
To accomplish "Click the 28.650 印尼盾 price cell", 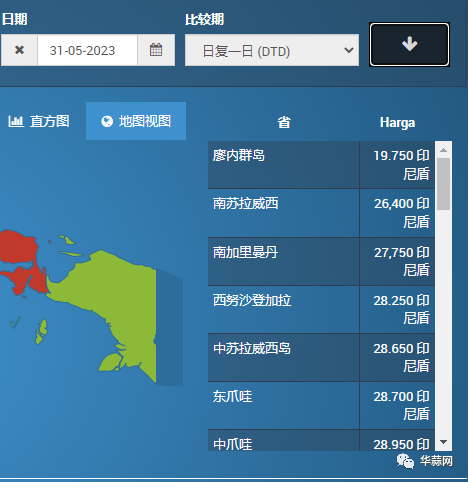I will tap(397, 357).
